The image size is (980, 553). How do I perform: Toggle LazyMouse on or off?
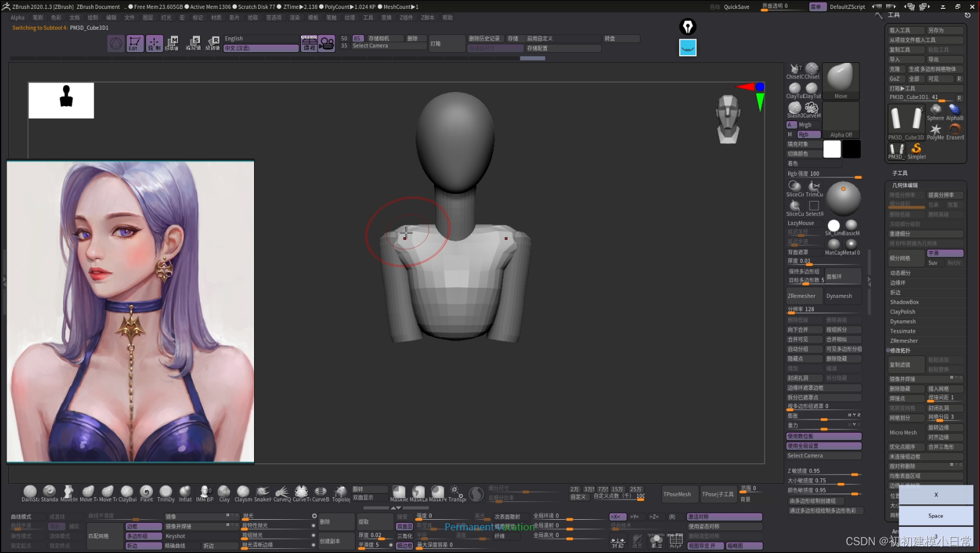coord(801,223)
